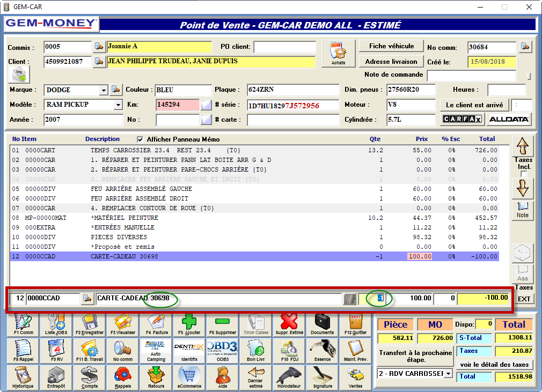Browse Client lookup icon
Screen dimensions: 542x392
99,62
